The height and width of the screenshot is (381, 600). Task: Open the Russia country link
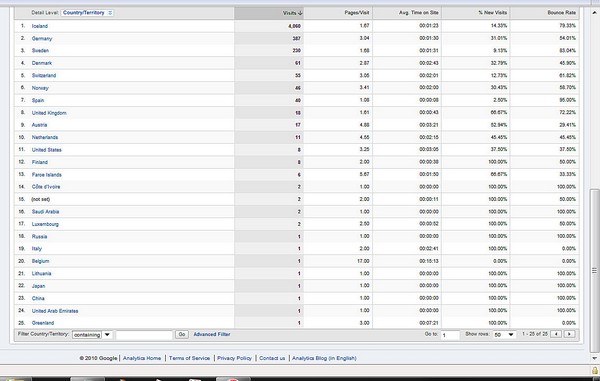tap(39, 237)
